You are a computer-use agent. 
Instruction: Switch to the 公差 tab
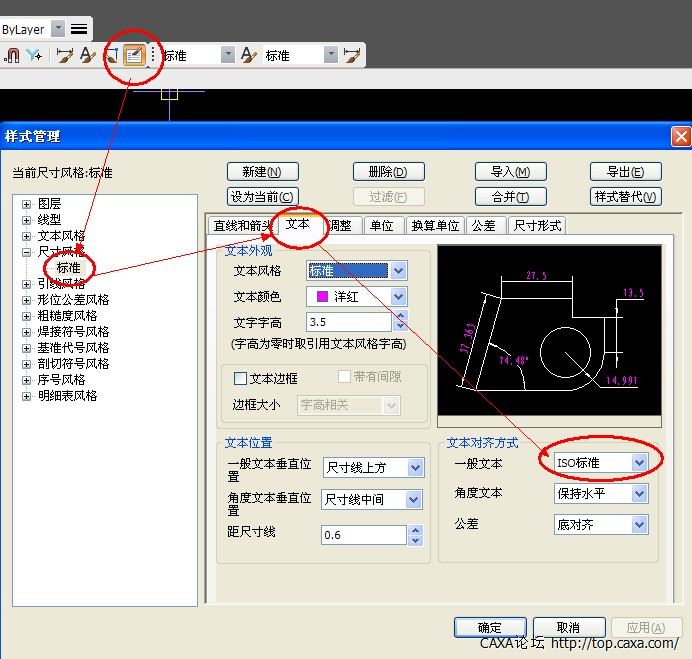click(484, 226)
